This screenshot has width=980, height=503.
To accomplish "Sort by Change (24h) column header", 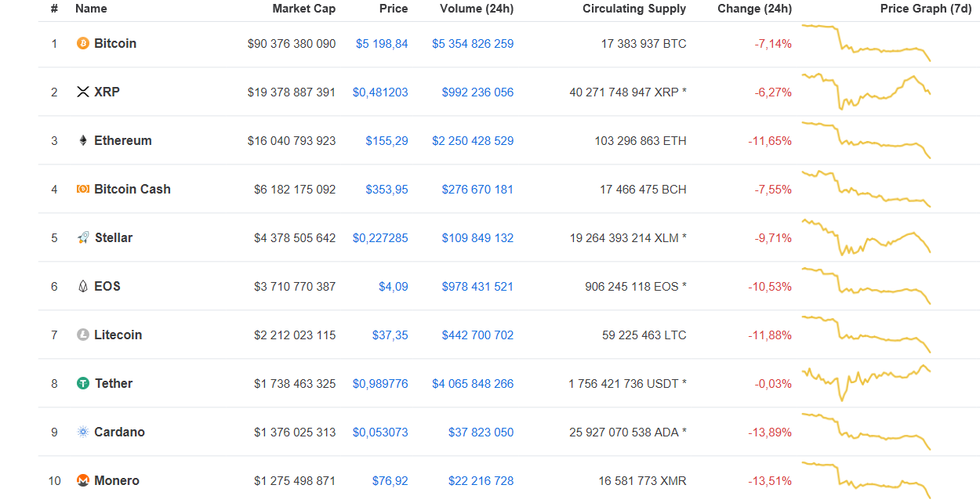I will (x=755, y=9).
